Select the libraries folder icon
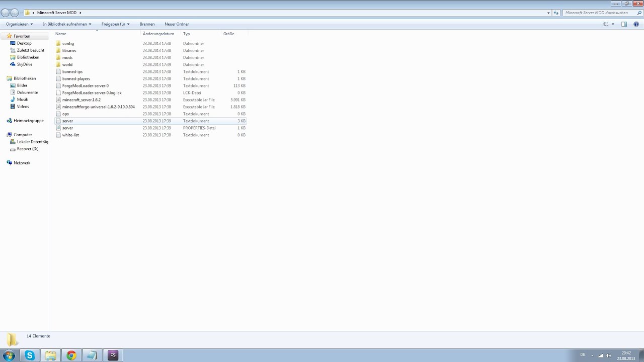 [x=58, y=50]
